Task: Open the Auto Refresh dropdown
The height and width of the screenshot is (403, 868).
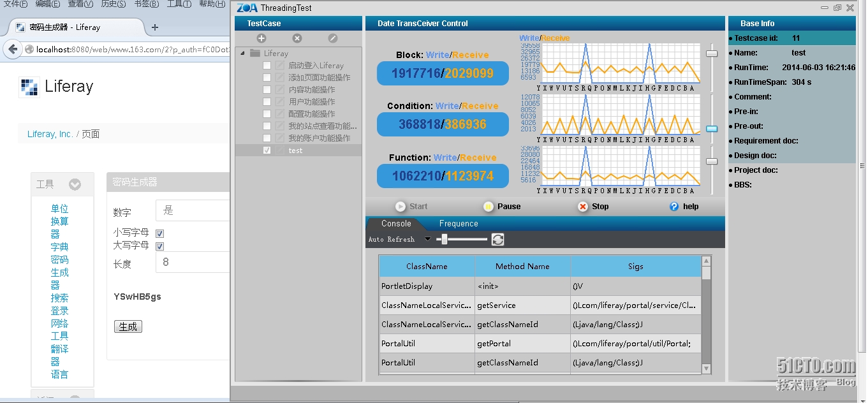Action: [x=428, y=240]
